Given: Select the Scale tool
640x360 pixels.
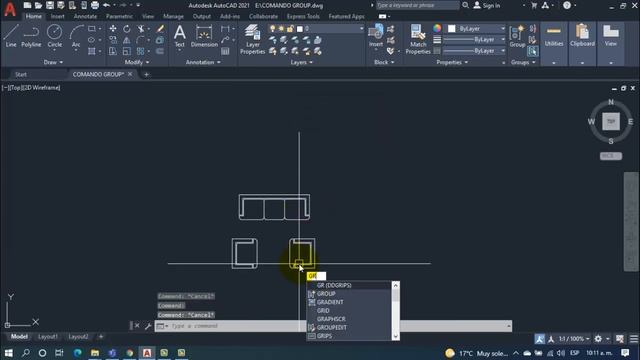Looking at the screenshot, I should click(127, 51).
